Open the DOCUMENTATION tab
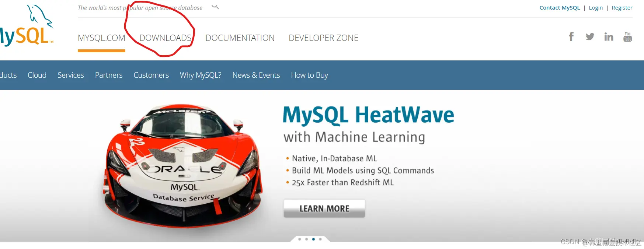This screenshot has width=644, height=249. [240, 38]
